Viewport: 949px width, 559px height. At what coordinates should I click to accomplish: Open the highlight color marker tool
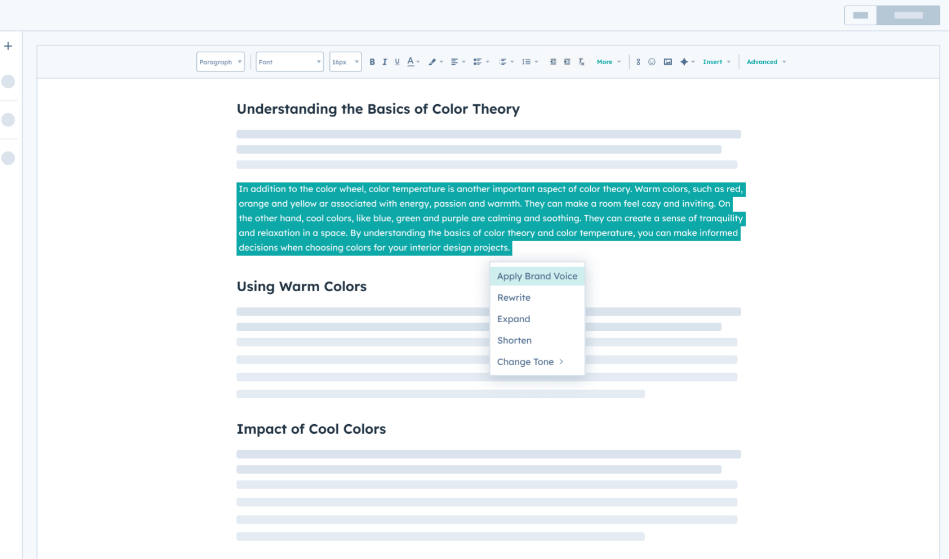coord(435,62)
